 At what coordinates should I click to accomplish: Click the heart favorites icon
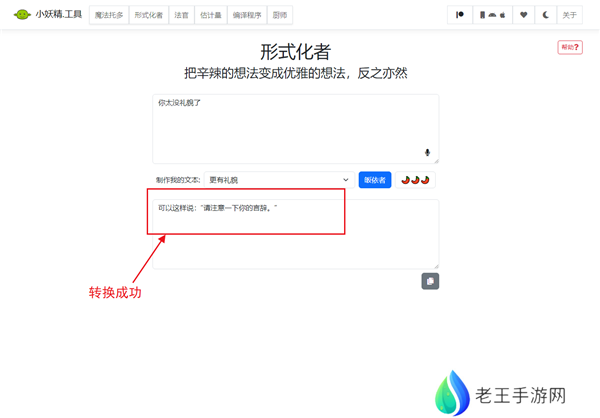[x=523, y=15]
